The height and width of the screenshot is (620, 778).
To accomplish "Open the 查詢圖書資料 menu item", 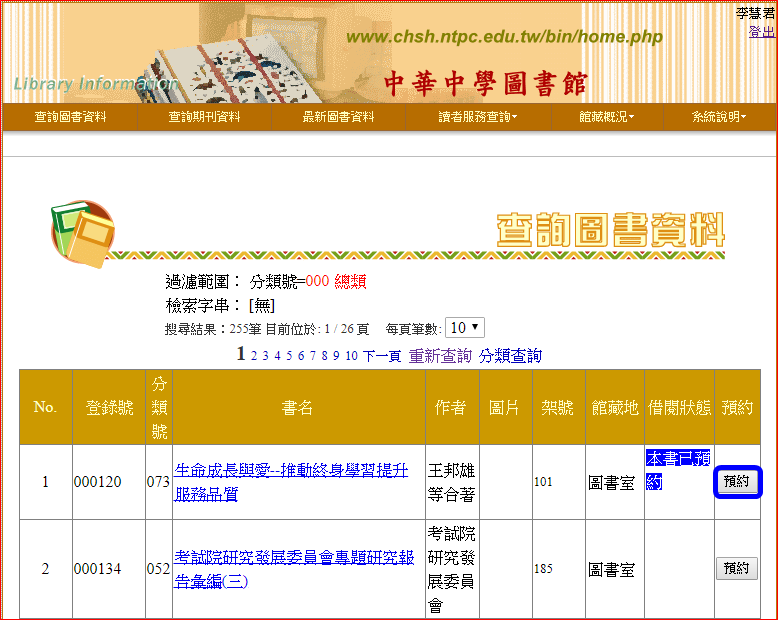I will (x=70, y=117).
